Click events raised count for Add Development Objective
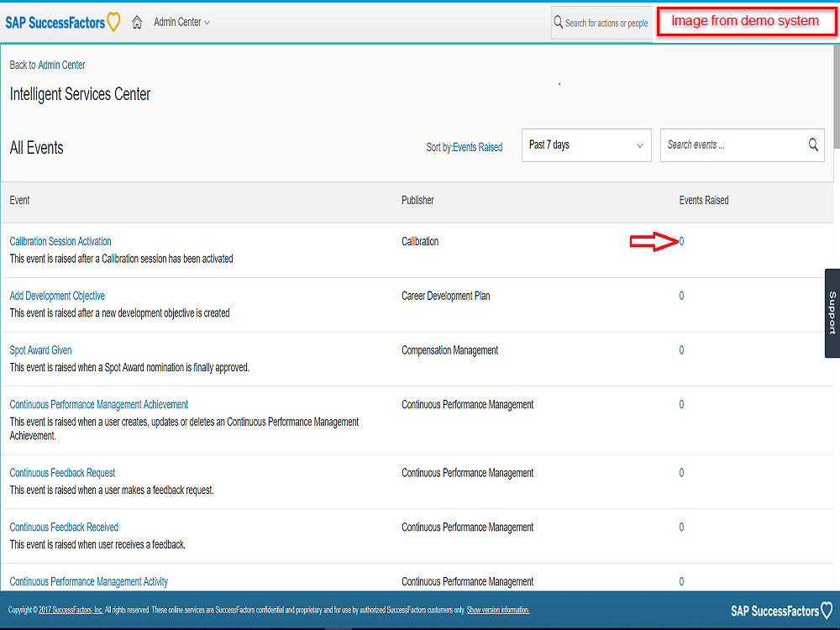The width and height of the screenshot is (840, 630). (x=681, y=296)
